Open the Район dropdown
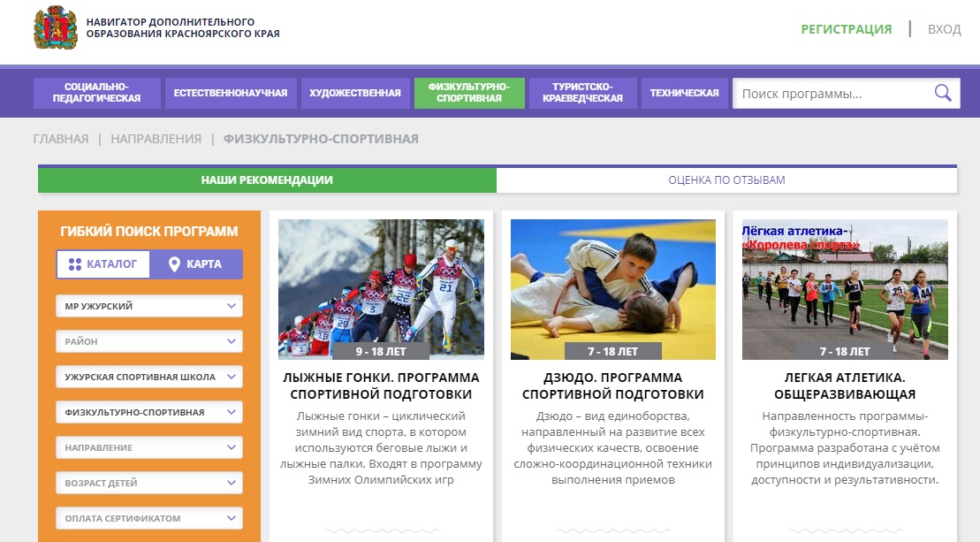Image resolution: width=980 pixels, height=542 pixels. click(x=148, y=341)
